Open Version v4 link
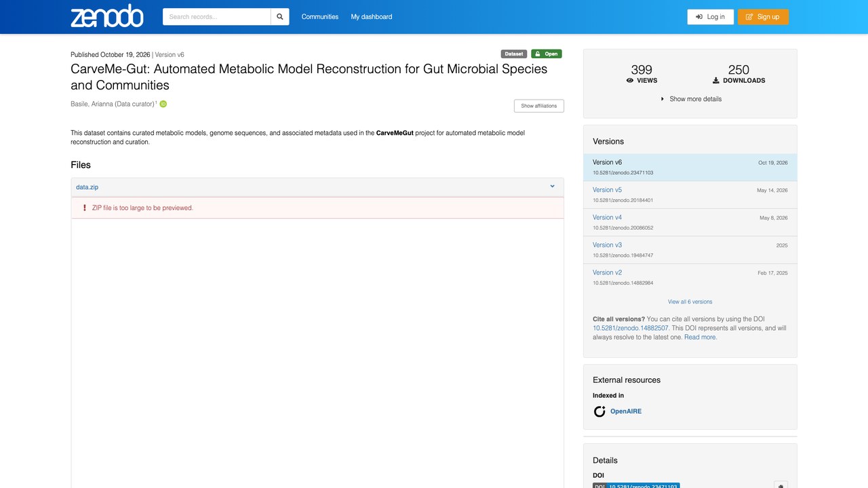Viewport: 868px width, 488px height. click(x=607, y=218)
